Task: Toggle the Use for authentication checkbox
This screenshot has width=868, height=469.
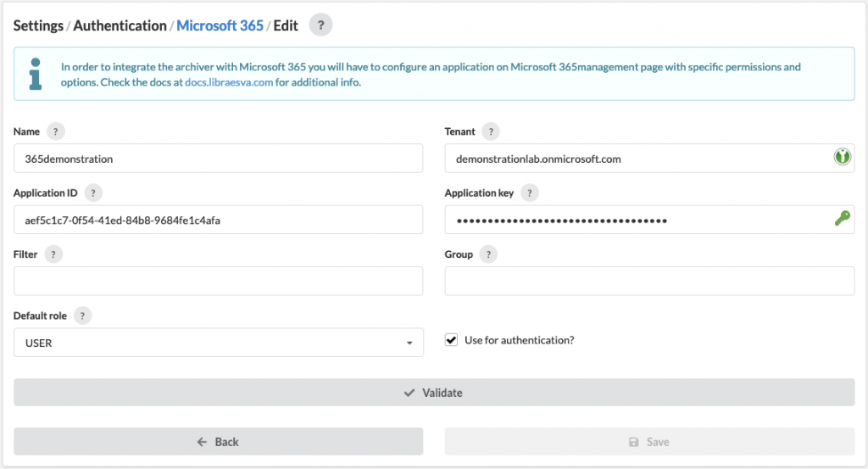Action: coord(451,340)
